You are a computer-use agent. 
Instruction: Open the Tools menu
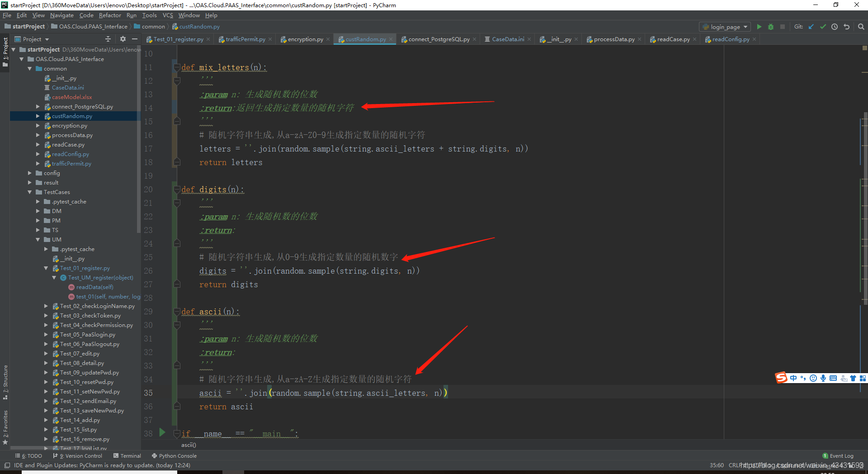coord(149,15)
